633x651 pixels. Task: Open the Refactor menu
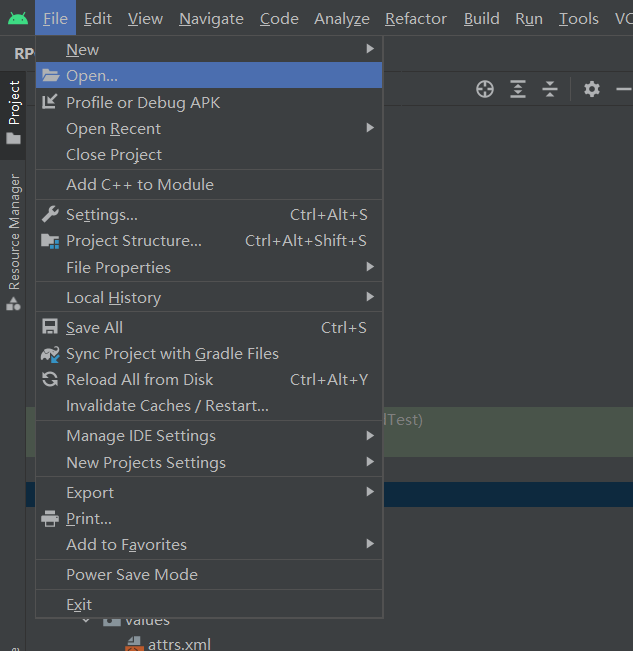(x=415, y=19)
